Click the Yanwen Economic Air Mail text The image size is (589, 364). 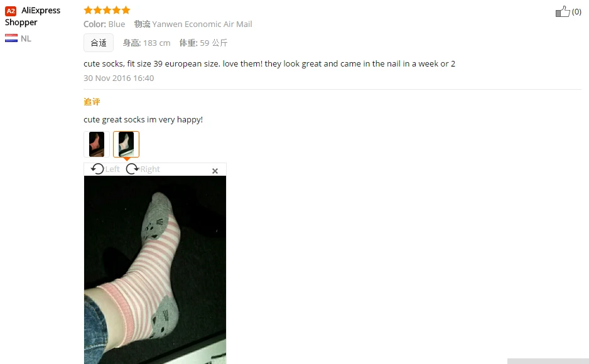(202, 24)
